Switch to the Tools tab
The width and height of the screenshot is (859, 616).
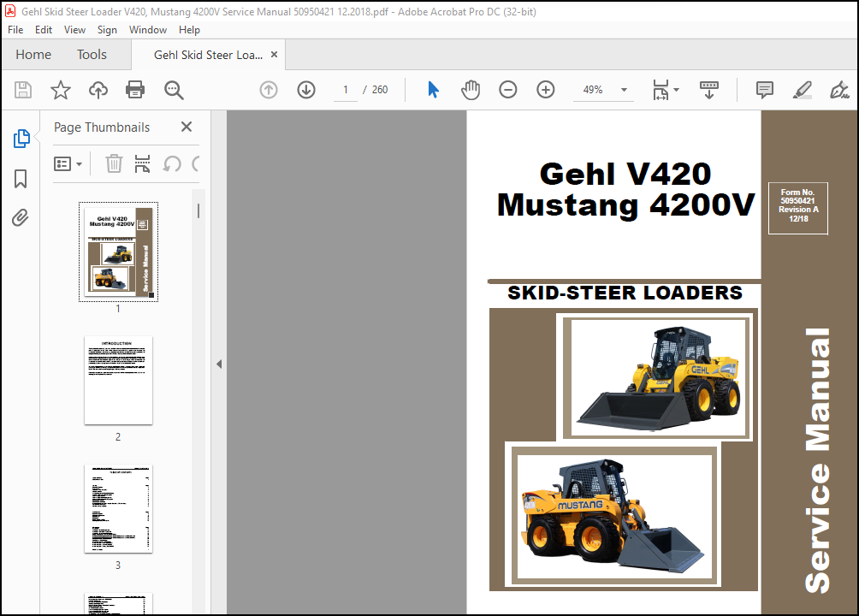pos(92,54)
